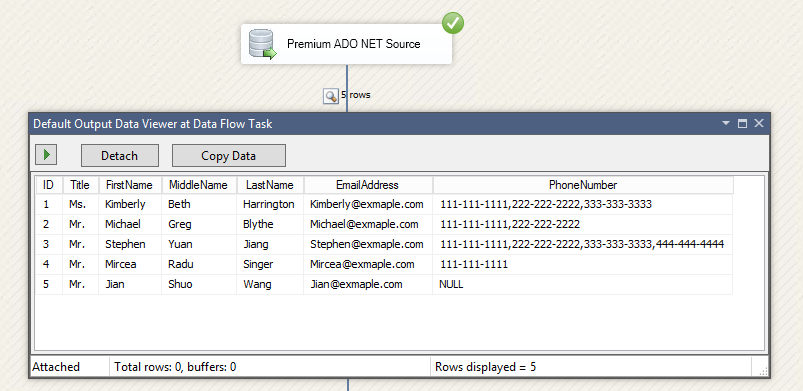Click the Detach button
Viewport: 803px width, 391px height.
[x=120, y=156]
